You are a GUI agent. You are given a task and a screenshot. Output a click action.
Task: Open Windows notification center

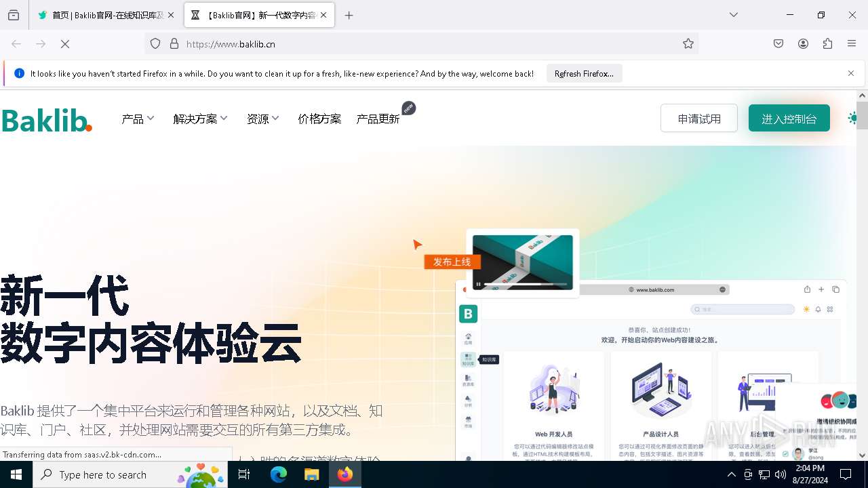click(846, 474)
